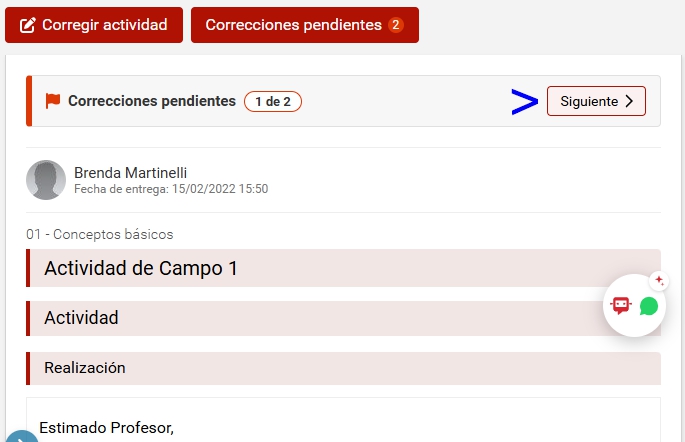Select the Corregir actividad button
Viewport: 685px width, 442px height.
tap(94, 25)
